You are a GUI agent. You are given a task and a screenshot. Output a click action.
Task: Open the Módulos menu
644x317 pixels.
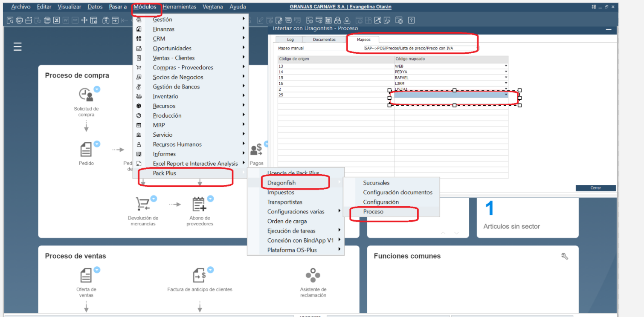(x=145, y=7)
